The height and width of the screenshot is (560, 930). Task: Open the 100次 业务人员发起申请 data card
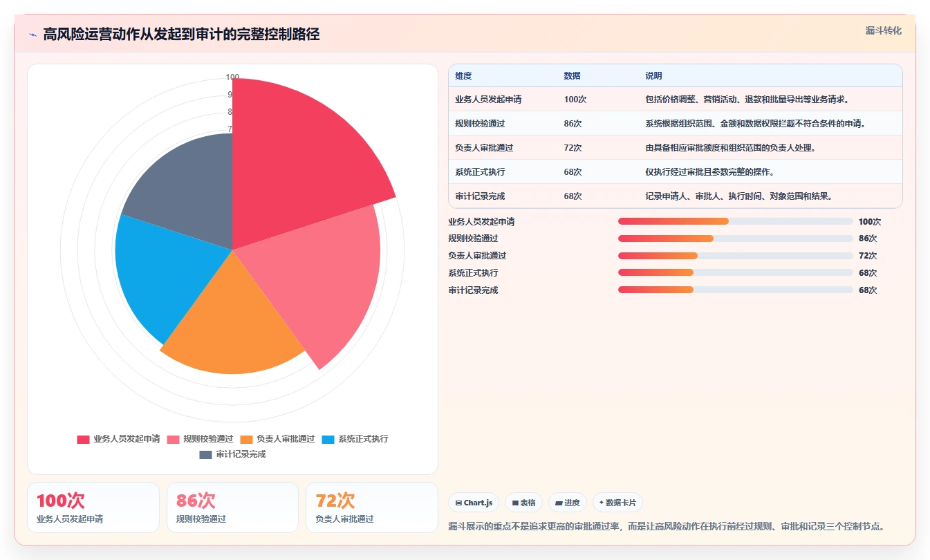point(93,507)
